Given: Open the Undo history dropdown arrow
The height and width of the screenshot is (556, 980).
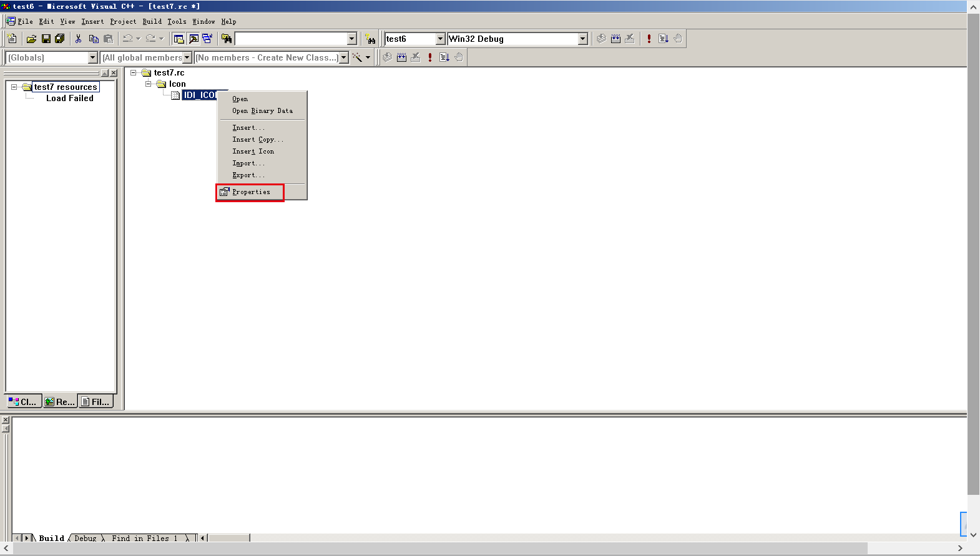Looking at the screenshot, I should 139,39.
